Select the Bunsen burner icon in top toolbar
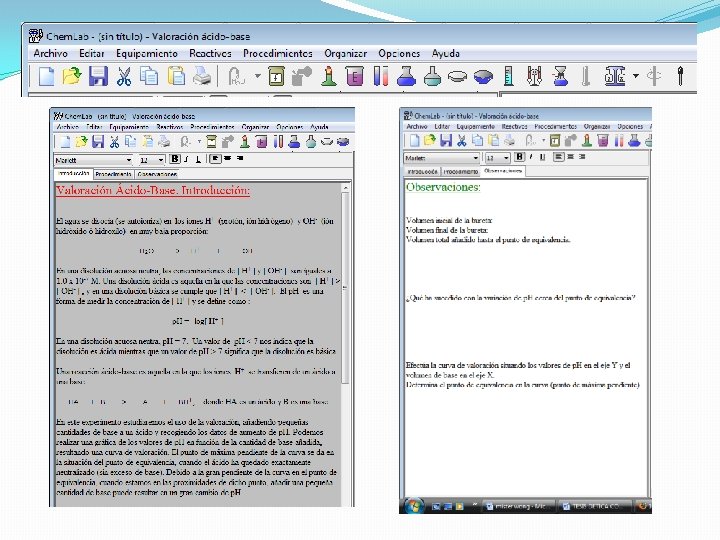This screenshot has height=540, width=720. [x=328, y=76]
